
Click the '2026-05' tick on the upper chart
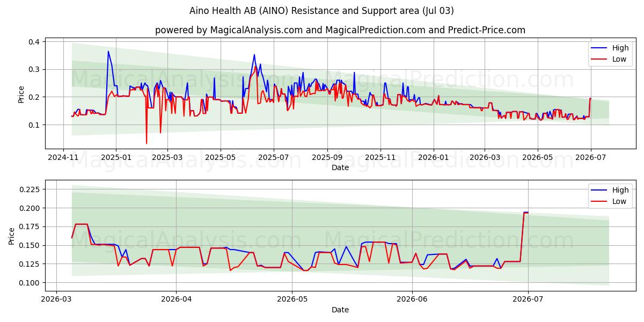pyautogui.click(x=538, y=157)
